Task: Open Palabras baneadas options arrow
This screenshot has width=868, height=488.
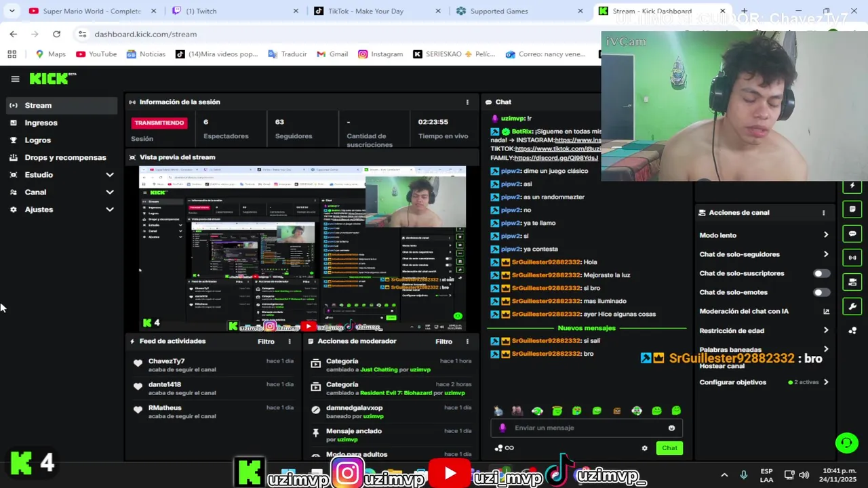Action: [x=825, y=349]
